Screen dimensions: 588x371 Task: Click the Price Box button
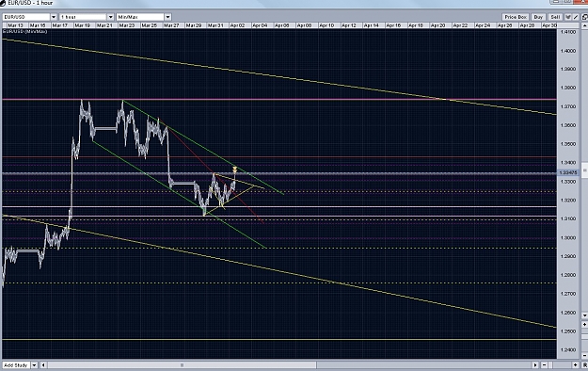(516, 17)
